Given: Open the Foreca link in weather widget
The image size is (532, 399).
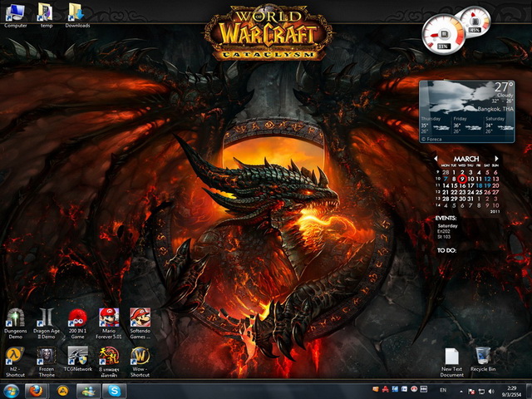Looking at the screenshot, I should point(431,139).
